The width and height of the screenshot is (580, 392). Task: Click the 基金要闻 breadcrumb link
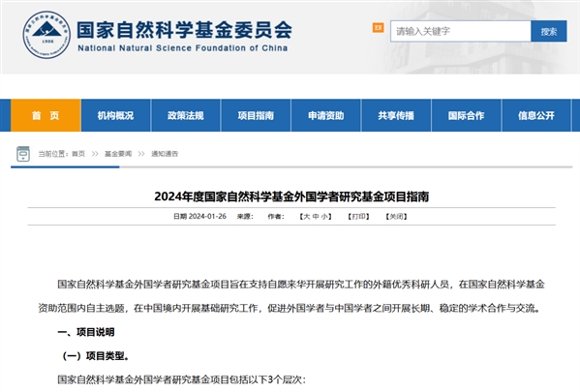click(118, 154)
